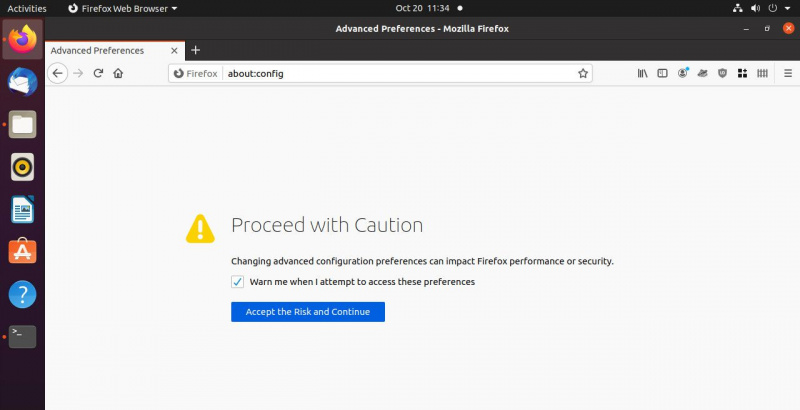The image size is (800, 410).
Task: Open the system status menu arrow
Action: point(787,8)
